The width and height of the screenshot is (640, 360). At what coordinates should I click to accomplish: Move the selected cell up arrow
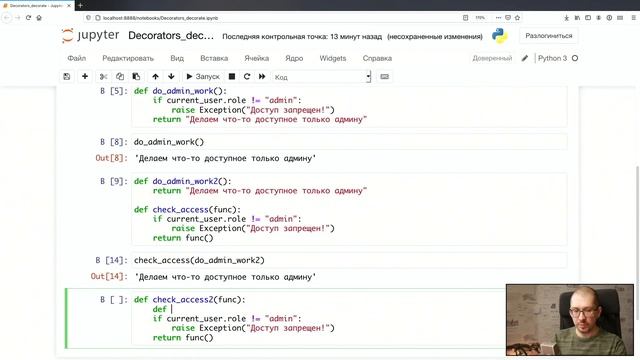[155, 77]
